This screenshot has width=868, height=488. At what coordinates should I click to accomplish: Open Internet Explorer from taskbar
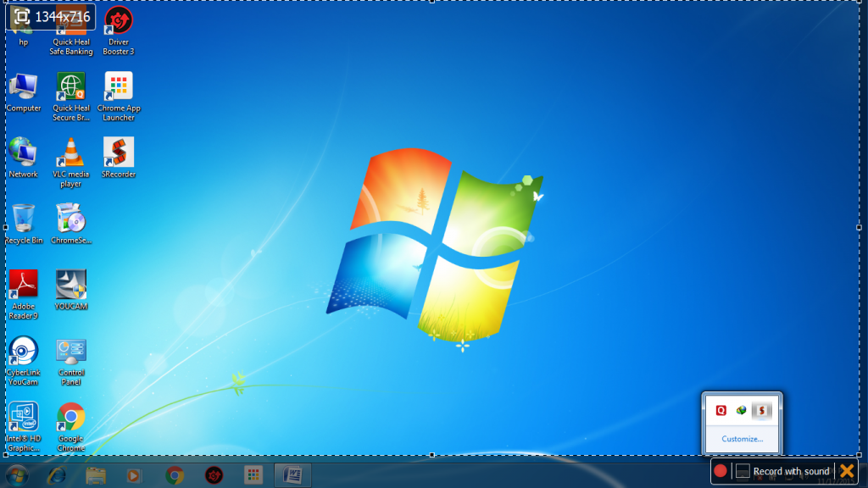pyautogui.click(x=57, y=474)
